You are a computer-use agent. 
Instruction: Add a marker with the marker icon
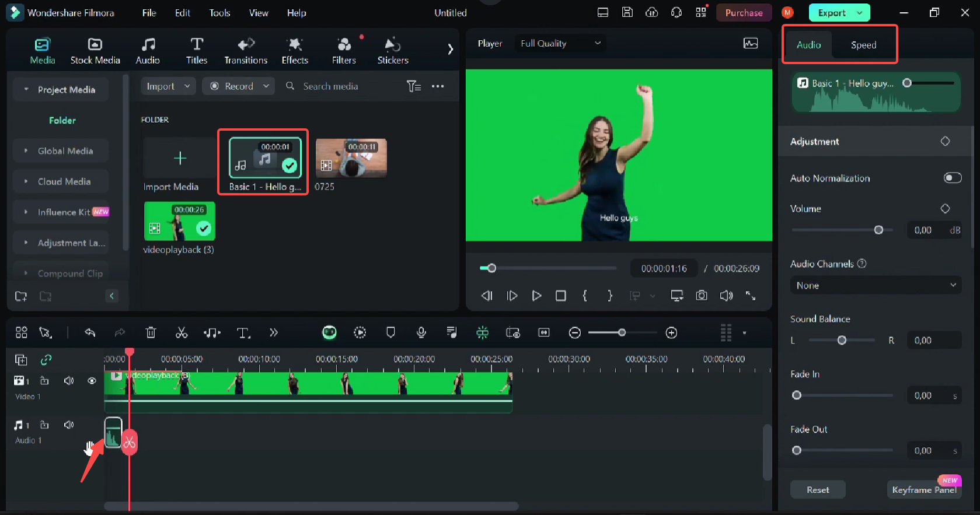(x=390, y=332)
